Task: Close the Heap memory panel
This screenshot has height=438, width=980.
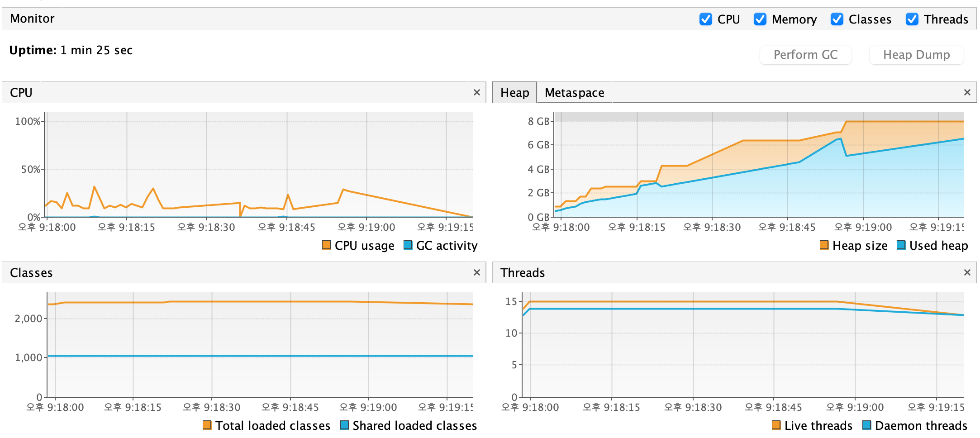Action: [x=967, y=92]
